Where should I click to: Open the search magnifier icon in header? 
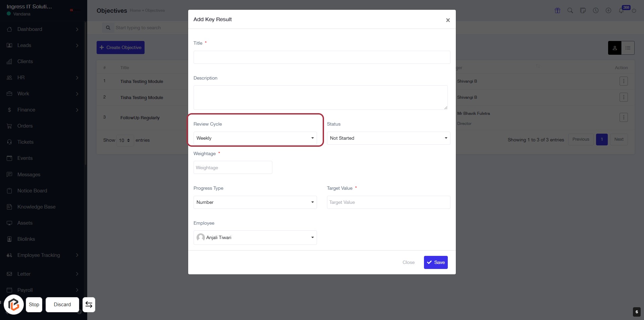pyautogui.click(x=570, y=10)
